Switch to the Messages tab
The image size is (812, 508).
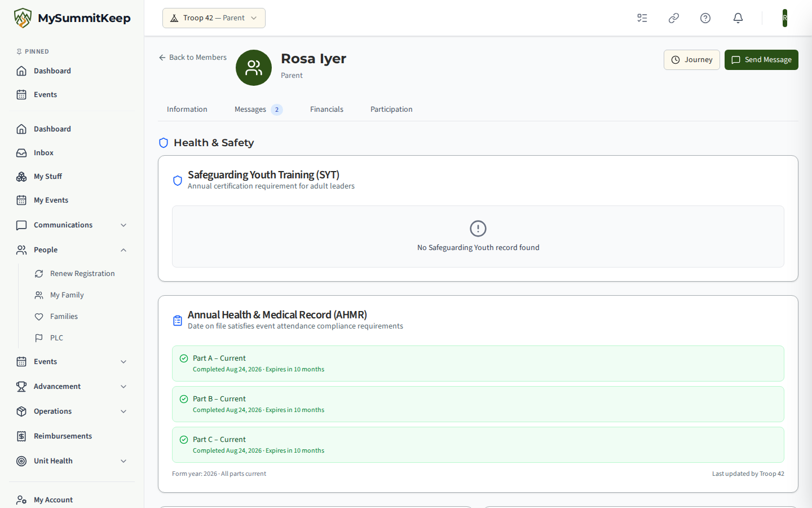[258, 109]
